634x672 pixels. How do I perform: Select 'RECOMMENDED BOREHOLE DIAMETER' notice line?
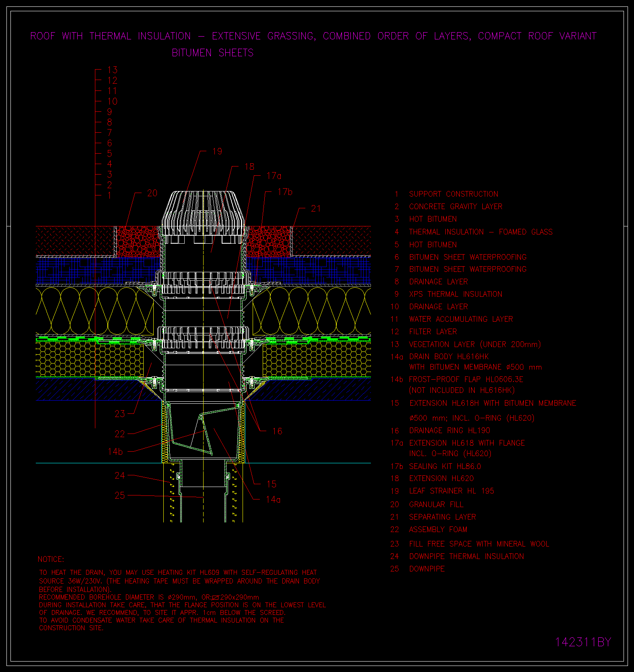tap(149, 597)
